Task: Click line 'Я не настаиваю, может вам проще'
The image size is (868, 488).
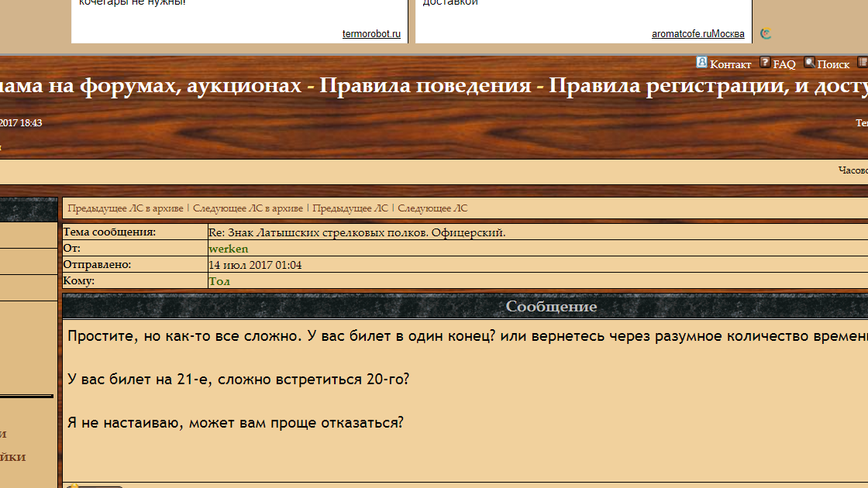Action: (x=236, y=423)
